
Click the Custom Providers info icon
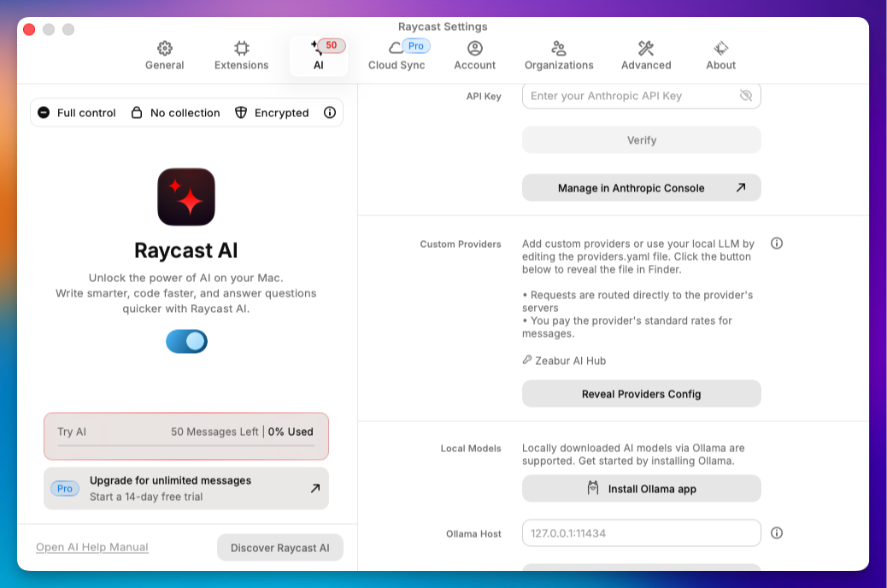click(777, 244)
